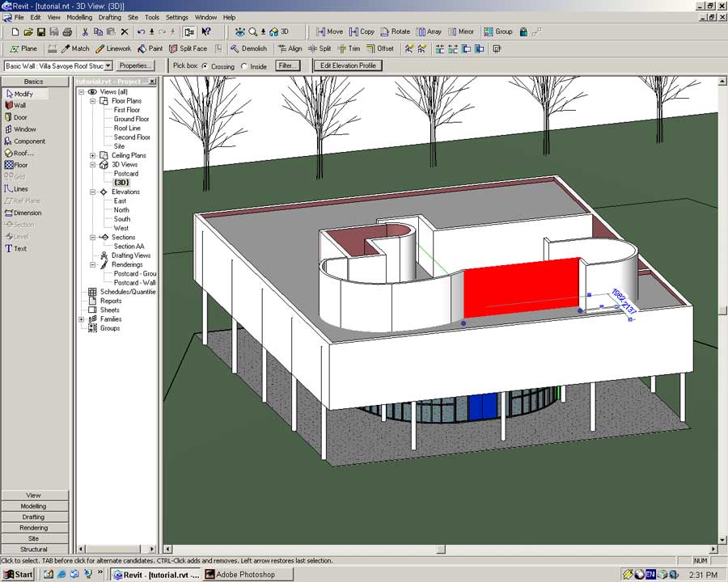728x582 pixels.
Task: Open the Section AA view
Action: [129, 247]
